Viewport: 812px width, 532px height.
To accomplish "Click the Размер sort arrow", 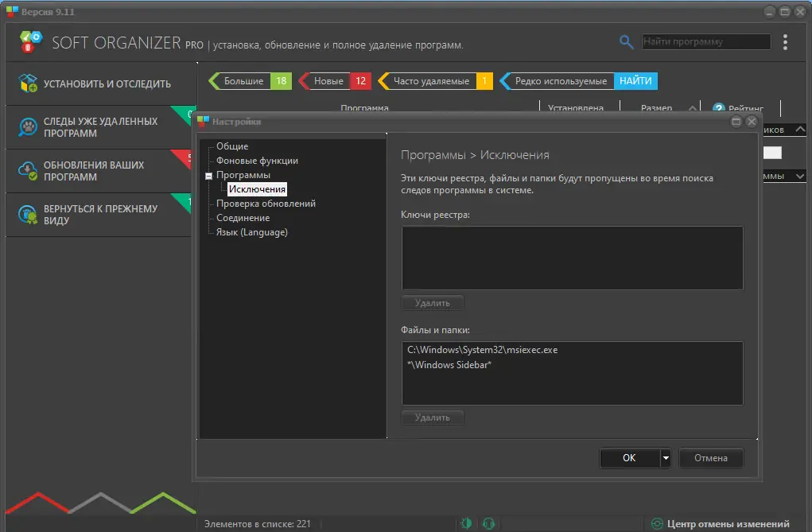I will [x=692, y=108].
